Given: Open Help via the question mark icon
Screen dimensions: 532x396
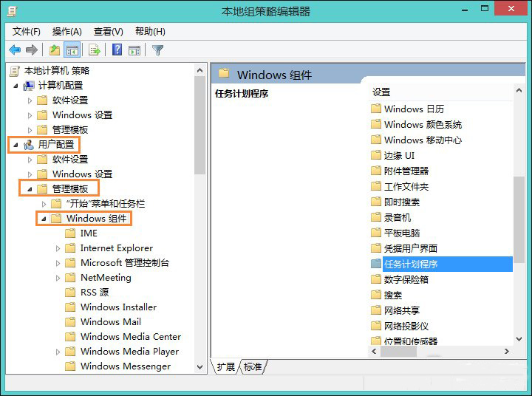Looking at the screenshot, I should tap(117, 50).
